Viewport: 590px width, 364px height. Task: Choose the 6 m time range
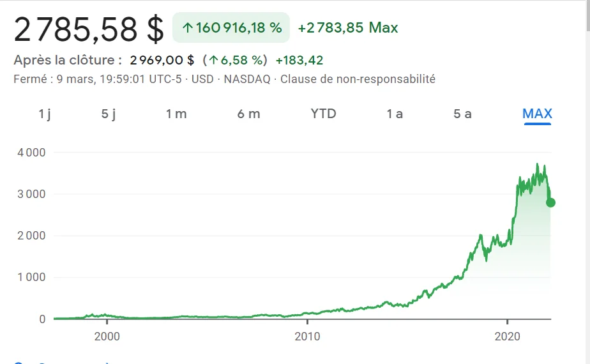click(248, 114)
